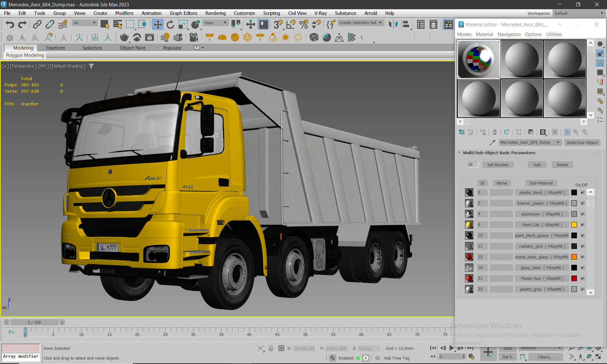Click the V-Ray Sun light icon
Screen dimensions: 607x364
click(285, 37)
